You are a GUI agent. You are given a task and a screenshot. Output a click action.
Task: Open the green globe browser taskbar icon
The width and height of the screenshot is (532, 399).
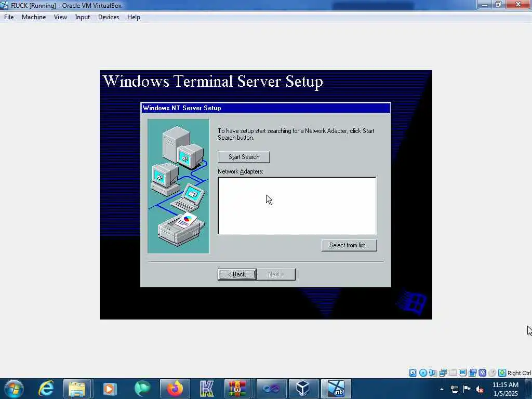142,389
